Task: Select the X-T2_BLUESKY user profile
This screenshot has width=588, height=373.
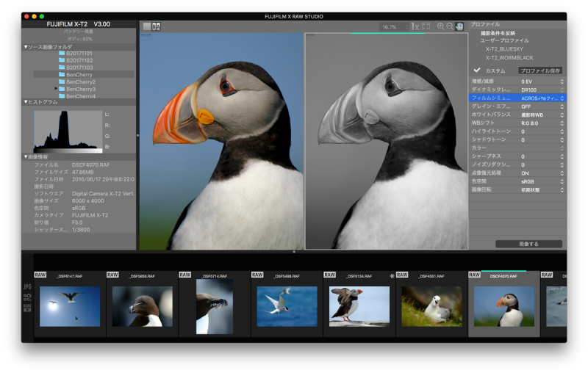Action: click(x=506, y=49)
